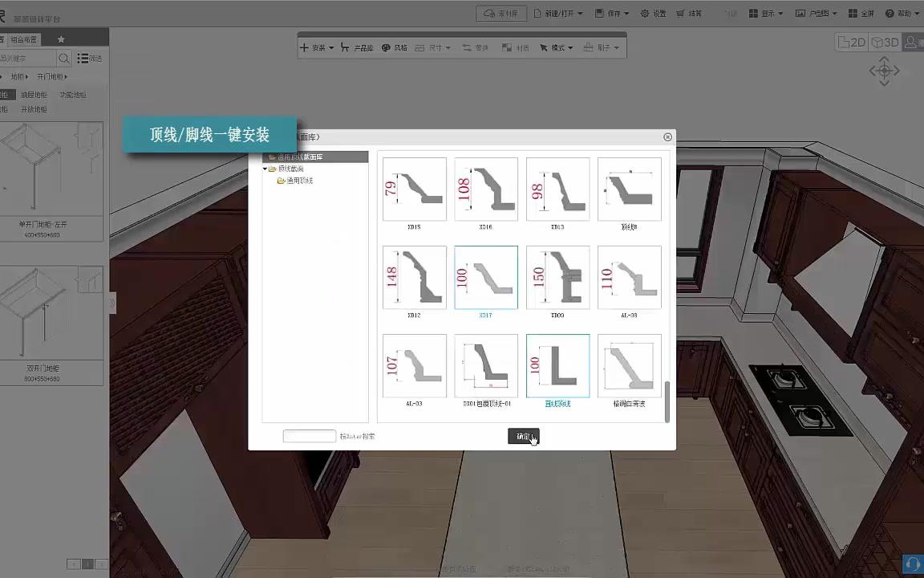This screenshot has width=924, height=578.
Task: Select the 刷子 brush tool
Action: (x=600, y=47)
